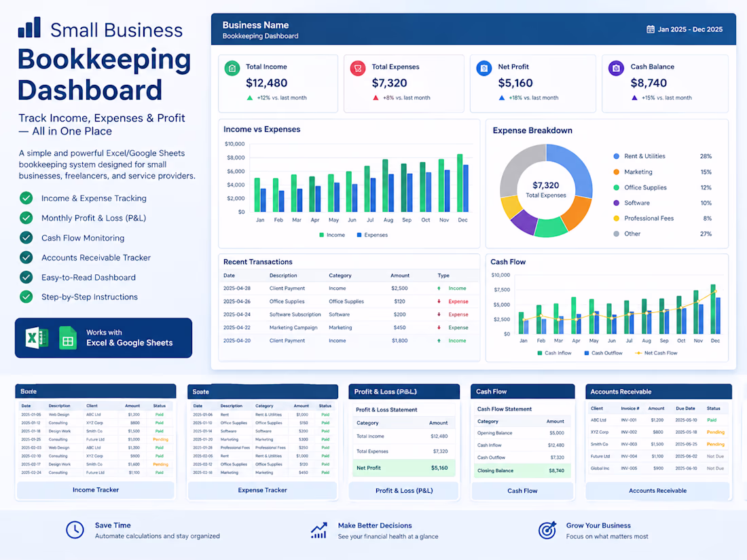Click the Opening Balance row in Cash Flow Statement

coord(522,433)
